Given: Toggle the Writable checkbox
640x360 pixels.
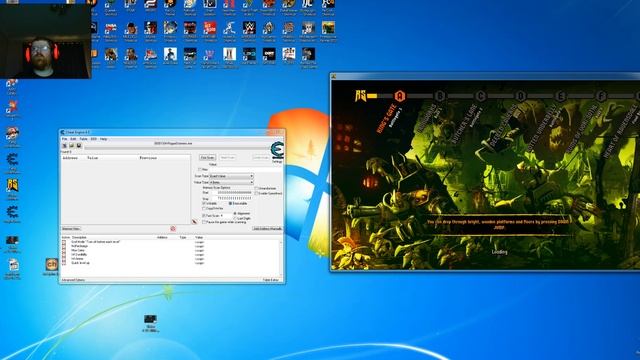Looking at the screenshot, I should (204, 203).
